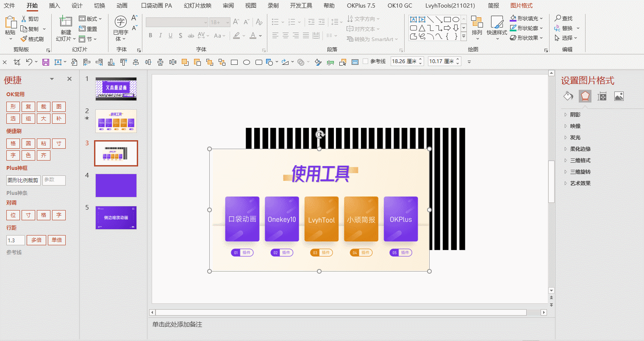Image resolution: width=644 pixels, height=341 pixels.
Task: Click the Paste icon
Action: coord(10,22)
